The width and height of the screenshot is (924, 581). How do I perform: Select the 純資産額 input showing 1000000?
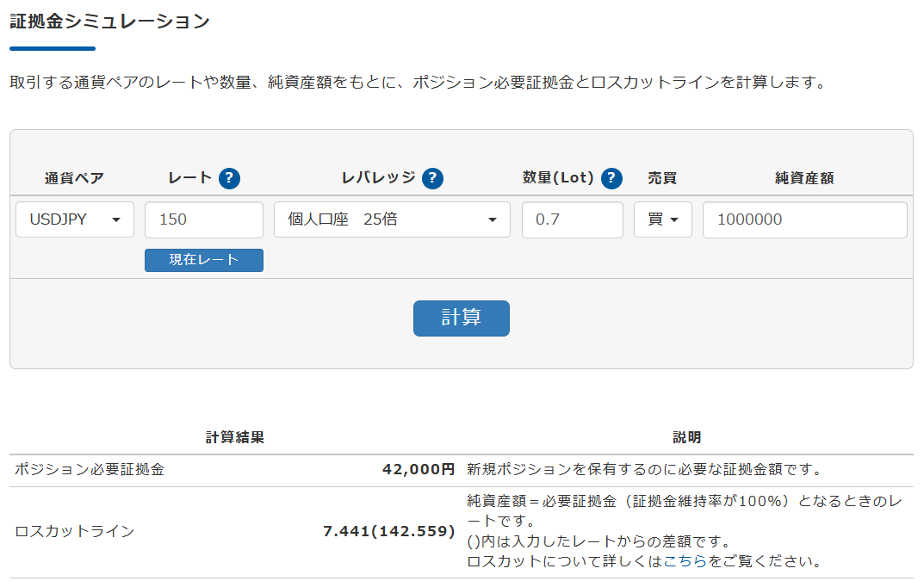804,219
